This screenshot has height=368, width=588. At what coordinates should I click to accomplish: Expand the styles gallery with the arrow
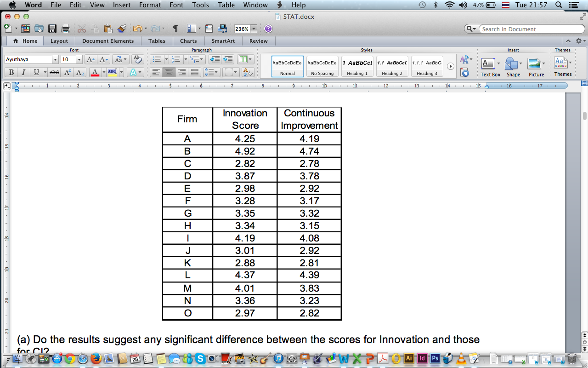pyautogui.click(x=451, y=66)
